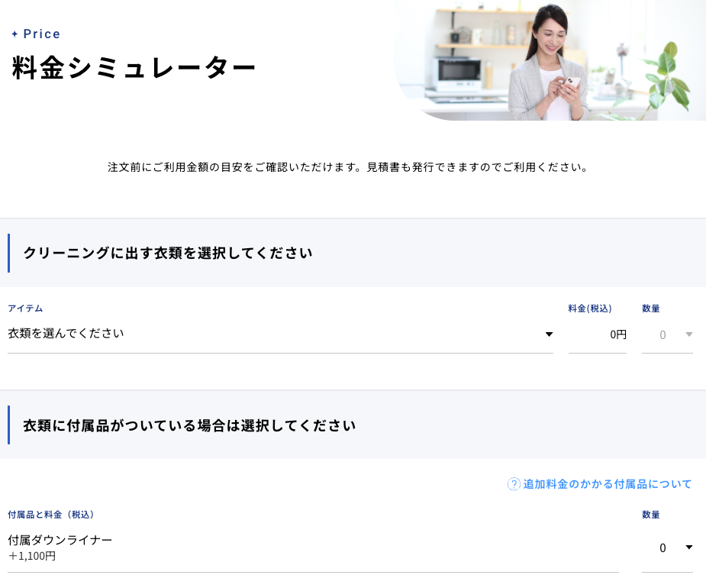The image size is (706, 588).
Task: Click the 衣類に付属品がついている場合は選択してください heading
Action: 189,425
